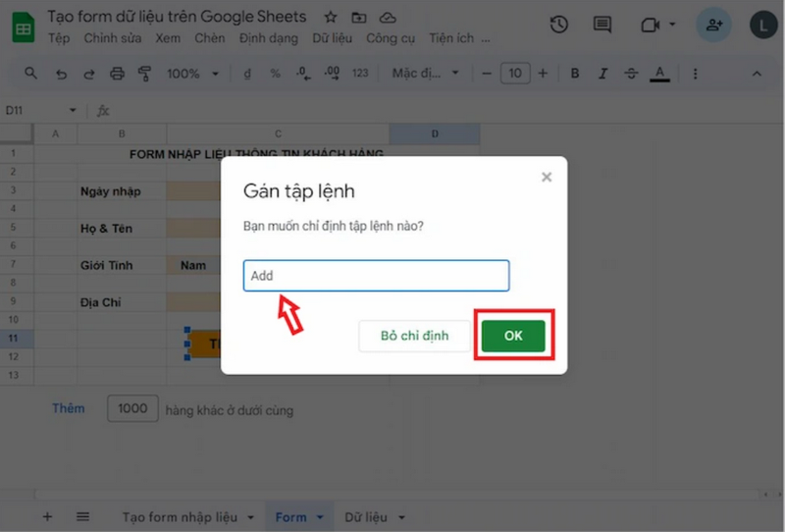Screen dimensions: 785x532
Task: Open the more toolbar options three dots
Action: [695, 74]
